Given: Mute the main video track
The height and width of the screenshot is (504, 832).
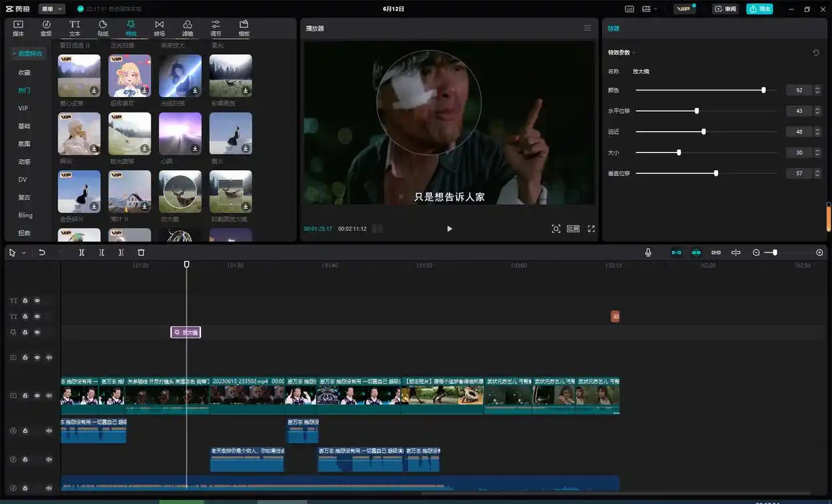Looking at the screenshot, I should point(49,396).
